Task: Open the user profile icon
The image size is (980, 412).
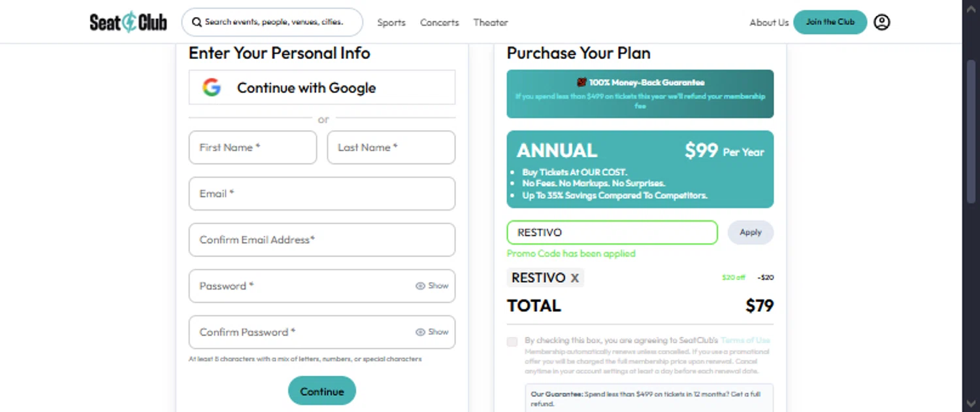Action: tap(881, 22)
